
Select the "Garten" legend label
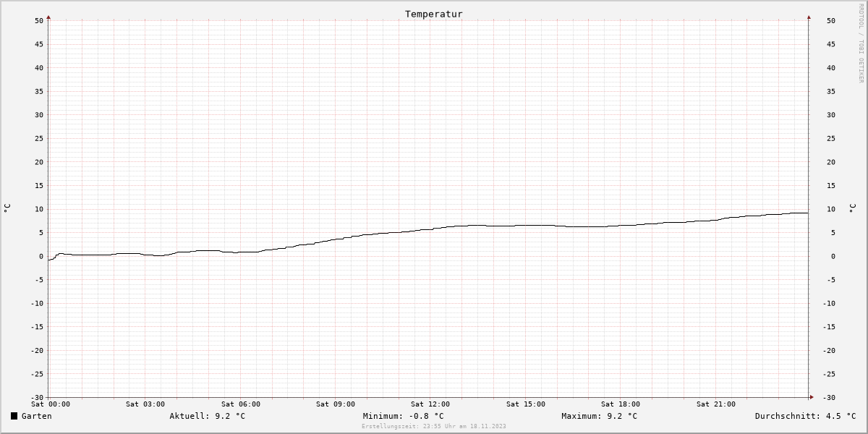[x=36, y=416]
